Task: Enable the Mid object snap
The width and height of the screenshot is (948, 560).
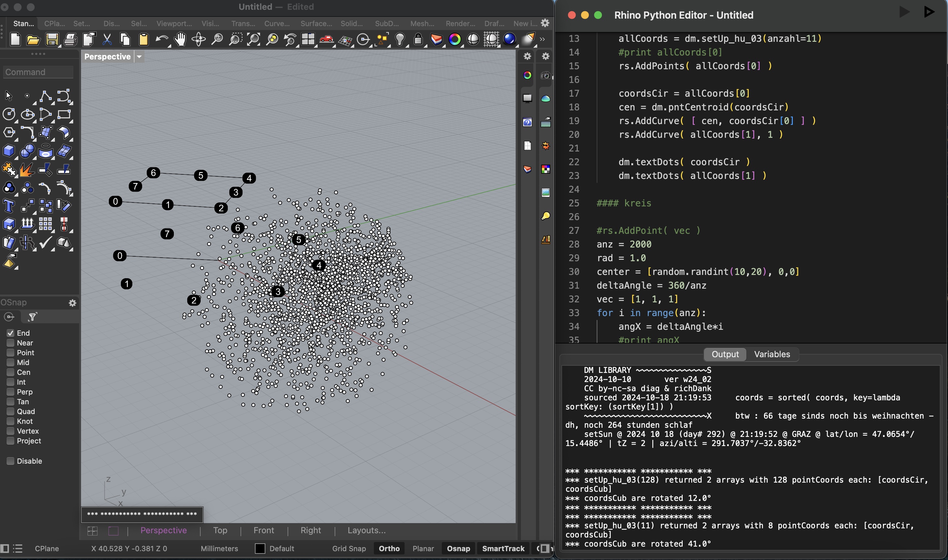Action: (10, 362)
